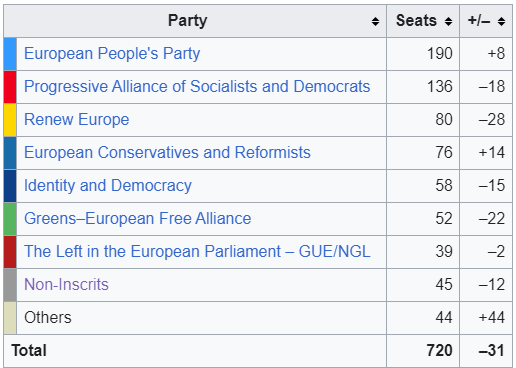This screenshot has height=368, width=516.
Task: Open Identity and Democracy link
Action: [108, 186]
